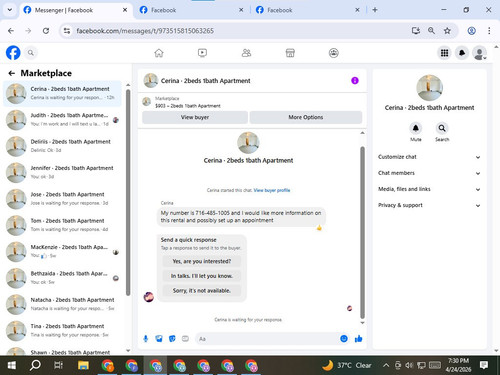This screenshot has width=500, height=375.
Task: Open the account profile avatar menu
Action: pyautogui.click(x=479, y=53)
